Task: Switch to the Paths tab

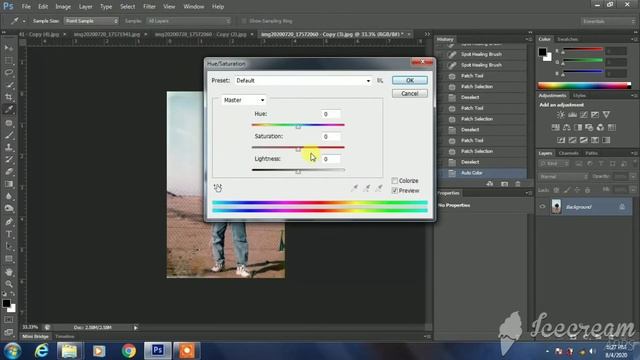Action: point(591,153)
